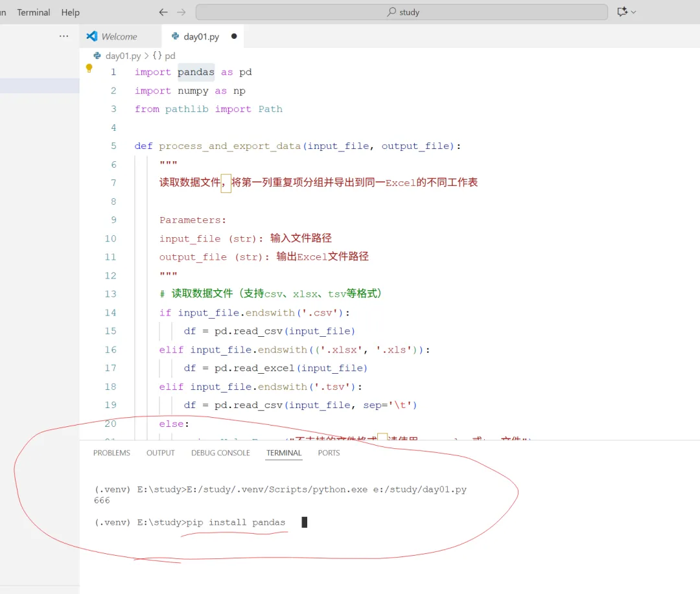Expand the Copilot dropdown chevron

[x=633, y=12]
